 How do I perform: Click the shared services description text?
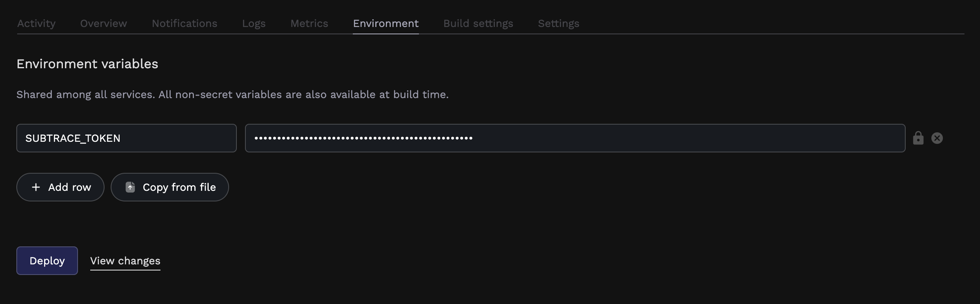pos(232,94)
